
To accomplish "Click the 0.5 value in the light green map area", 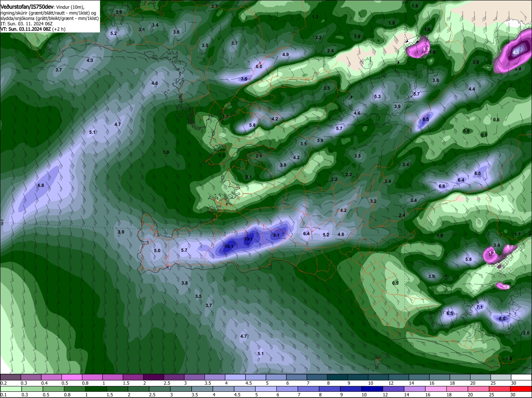I will pyautogui.click(x=395, y=283).
